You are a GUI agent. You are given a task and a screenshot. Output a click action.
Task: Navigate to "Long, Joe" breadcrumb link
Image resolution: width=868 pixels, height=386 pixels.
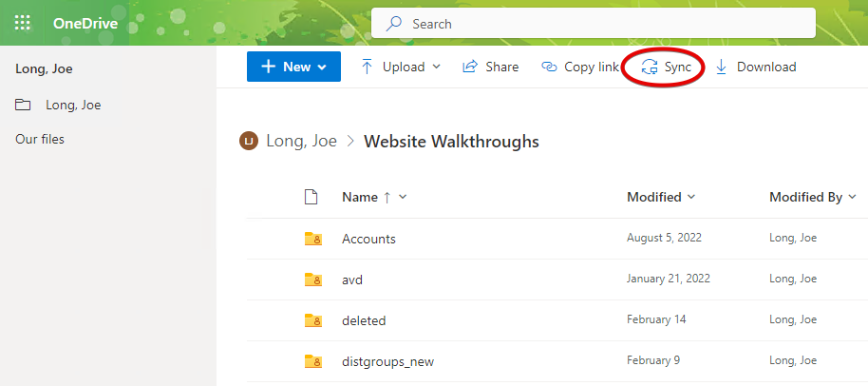coord(301,142)
